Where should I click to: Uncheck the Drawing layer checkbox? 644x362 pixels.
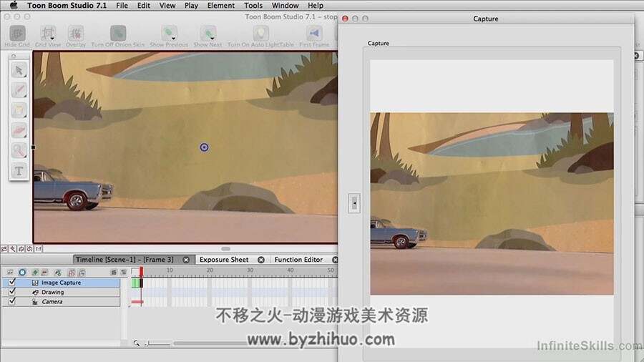12,291
